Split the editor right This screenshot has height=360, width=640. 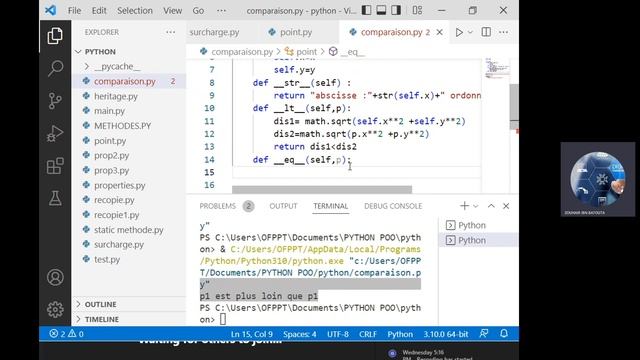click(x=486, y=32)
